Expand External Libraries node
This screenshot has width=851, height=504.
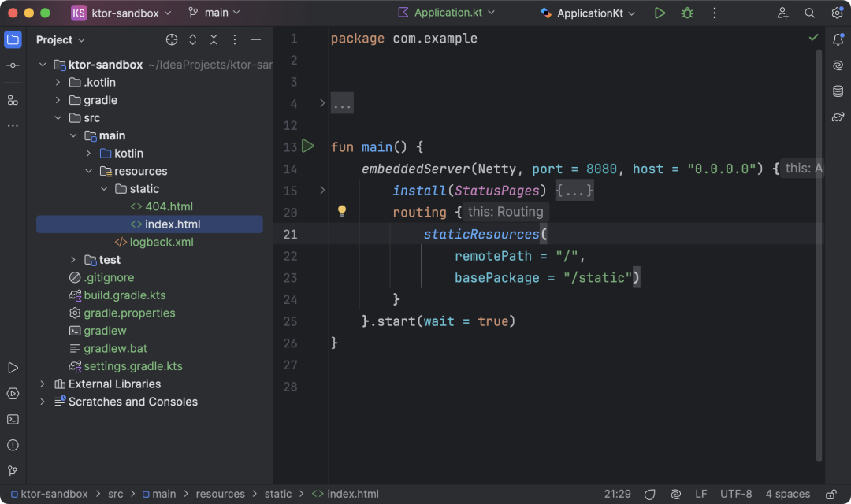(x=43, y=384)
